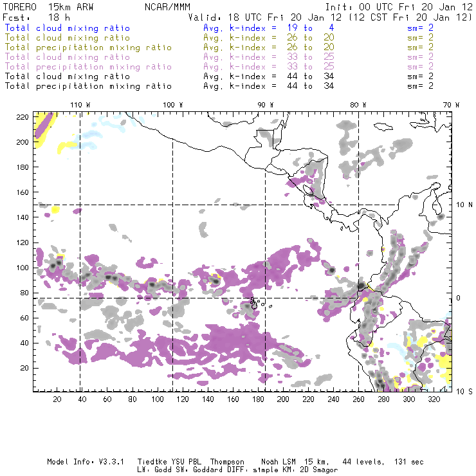476x476 pixels.
Task: Click the '200' x-axis tick label
Action: 283,399
